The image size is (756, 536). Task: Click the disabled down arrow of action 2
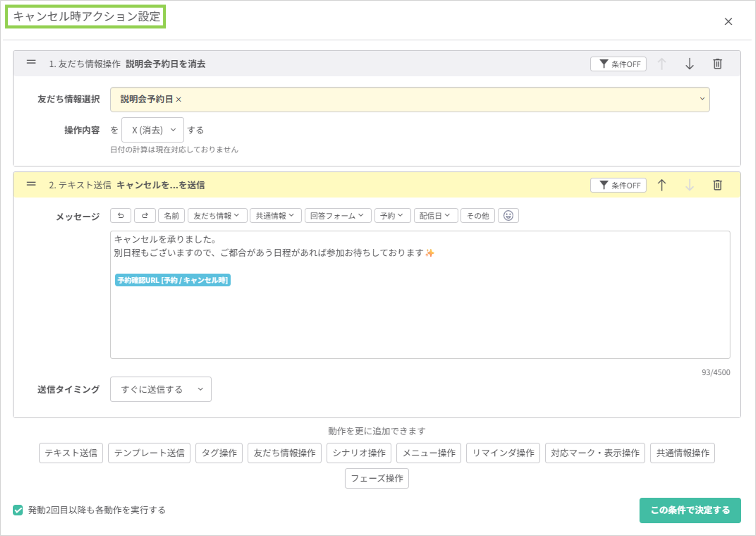tap(689, 185)
